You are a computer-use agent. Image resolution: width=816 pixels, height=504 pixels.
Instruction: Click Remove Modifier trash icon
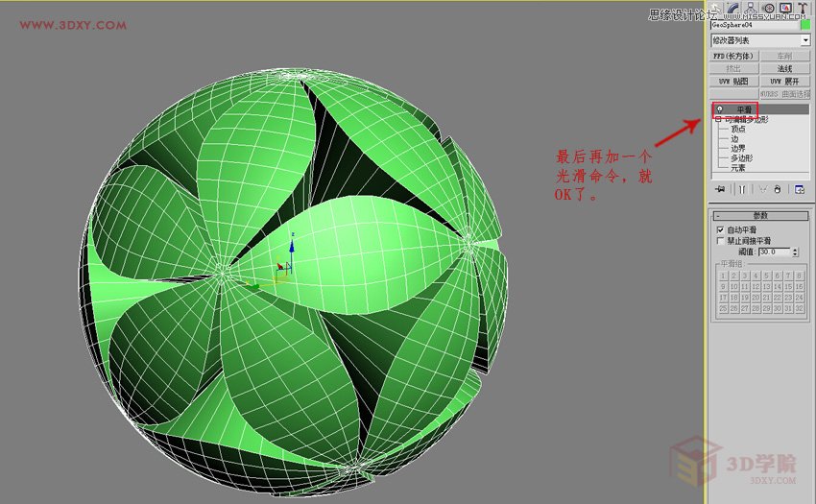(777, 189)
